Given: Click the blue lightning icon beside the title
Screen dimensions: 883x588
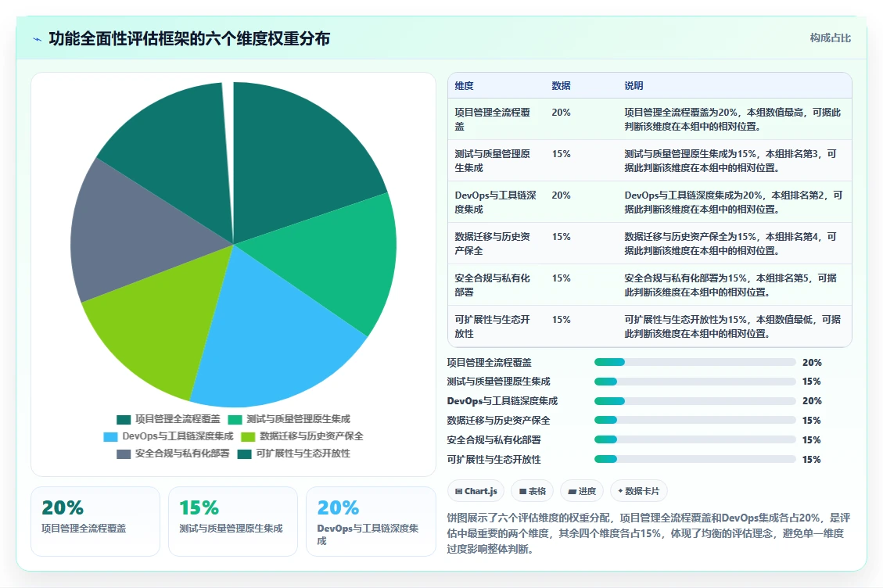Looking at the screenshot, I should pyautogui.click(x=38, y=39).
